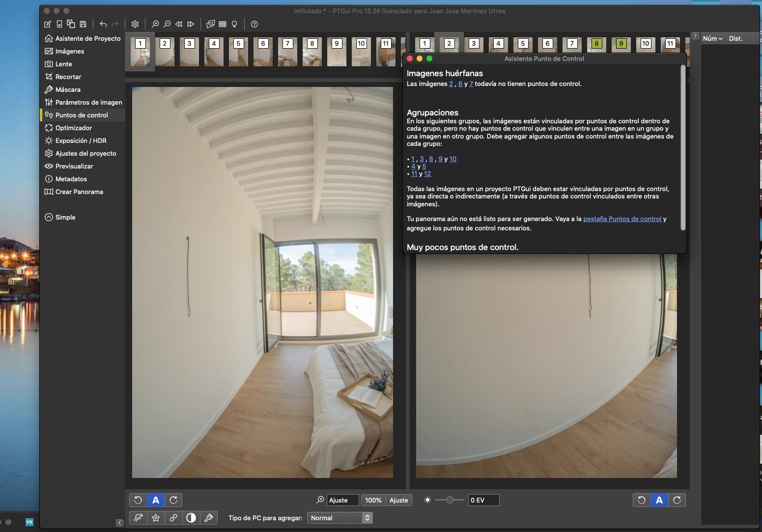The width and height of the screenshot is (762, 532).
Task: Open the help question mark icon
Action: [x=254, y=24]
